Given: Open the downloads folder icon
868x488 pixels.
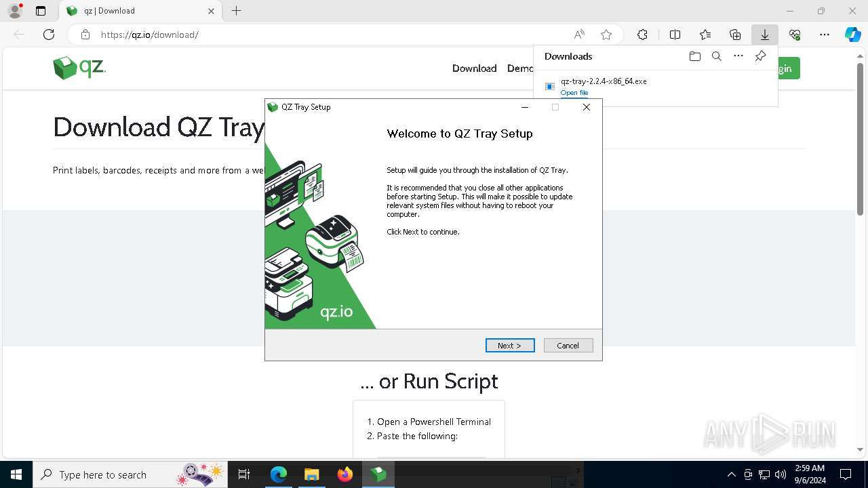Looking at the screenshot, I should click(694, 56).
